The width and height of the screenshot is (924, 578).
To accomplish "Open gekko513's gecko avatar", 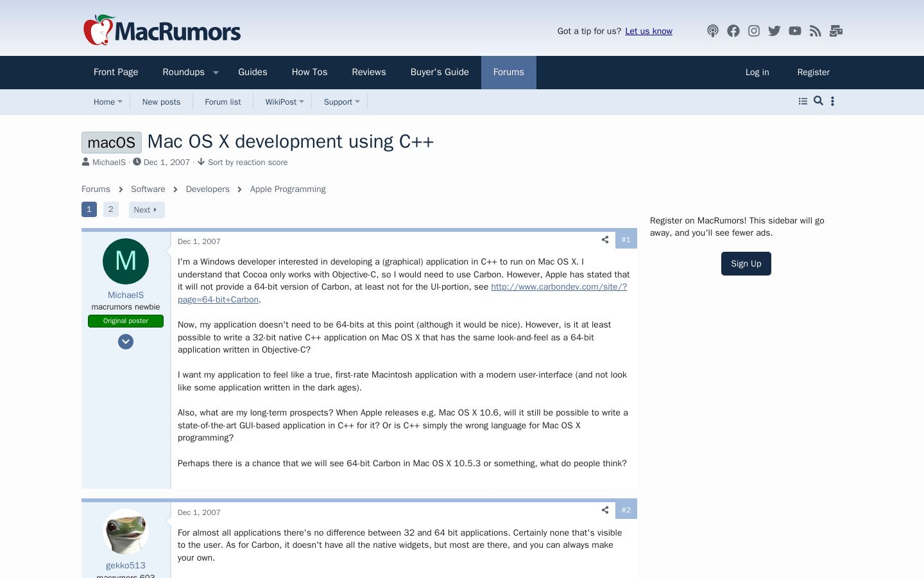I will [x=126, y=532].
